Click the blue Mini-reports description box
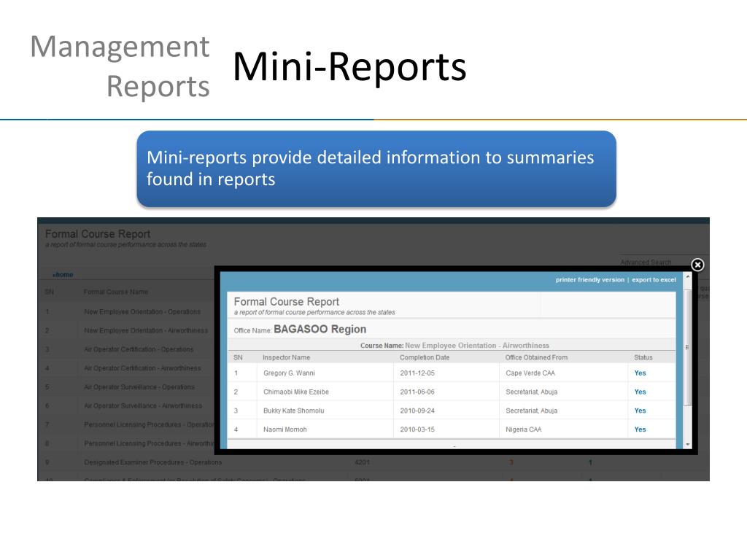 click(x=376, y=169)
